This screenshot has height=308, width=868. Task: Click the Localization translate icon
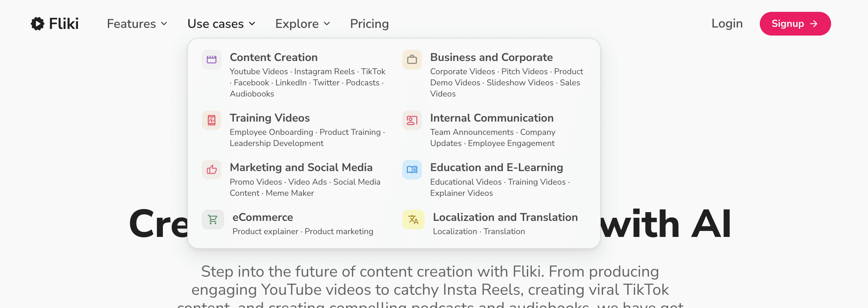413,220
